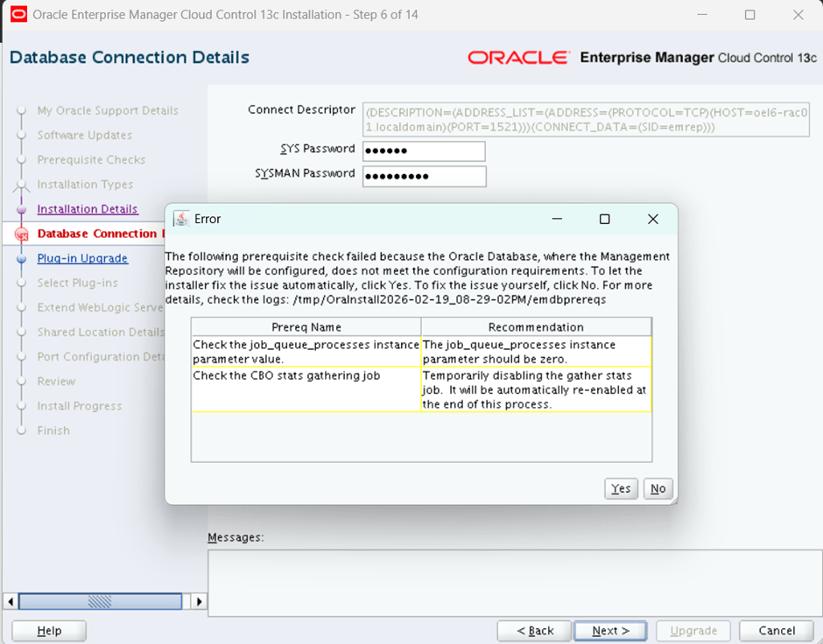Open the Installation Details step link
Viewport: 823px width, 644px height.
[88, 209]
